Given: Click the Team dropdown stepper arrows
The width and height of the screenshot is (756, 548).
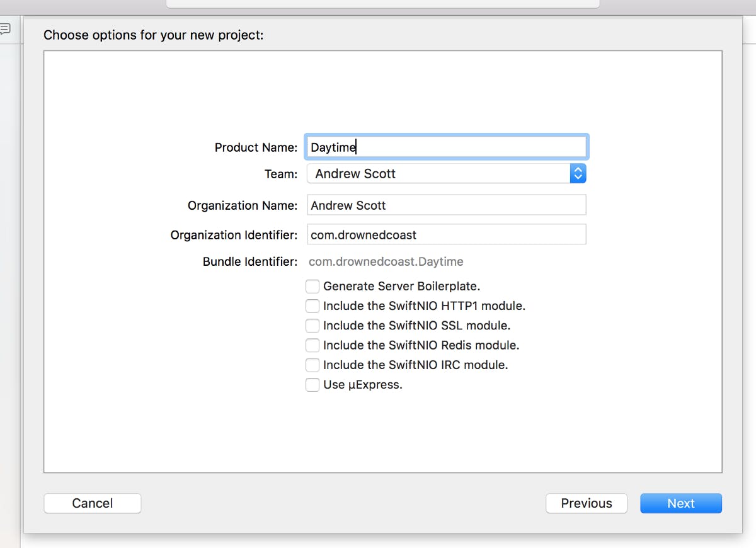Looking at the screenshot, I should 578,173.
